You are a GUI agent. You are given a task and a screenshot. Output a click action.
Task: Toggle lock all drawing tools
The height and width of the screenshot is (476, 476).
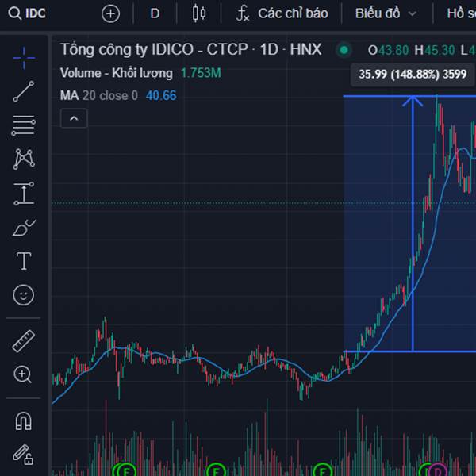(23, 455)
